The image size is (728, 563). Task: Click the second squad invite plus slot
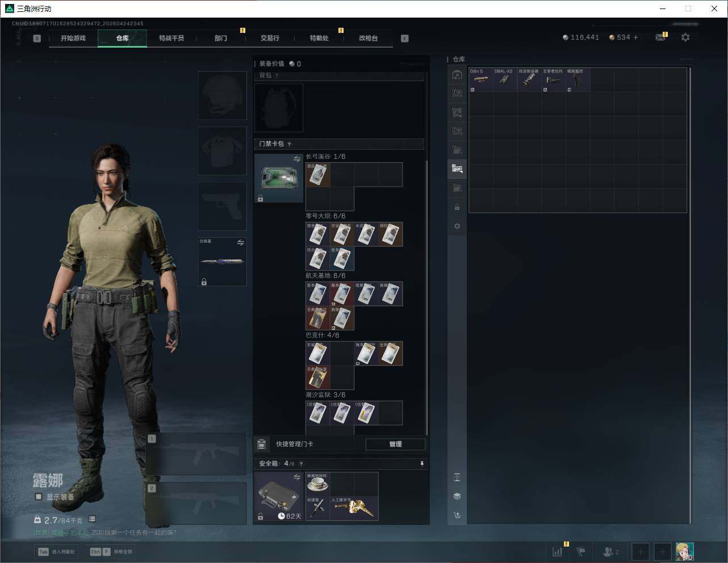tap(662, 552)
